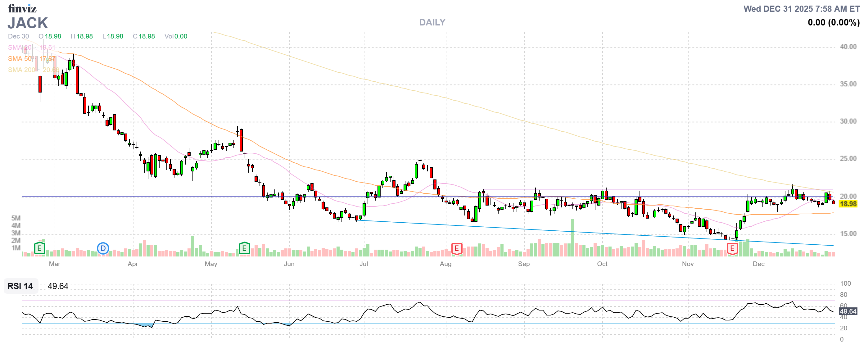Screen dimensions: 868x349
Task: Click the JACK ticker symbol
Action: (x=28, y=23)
